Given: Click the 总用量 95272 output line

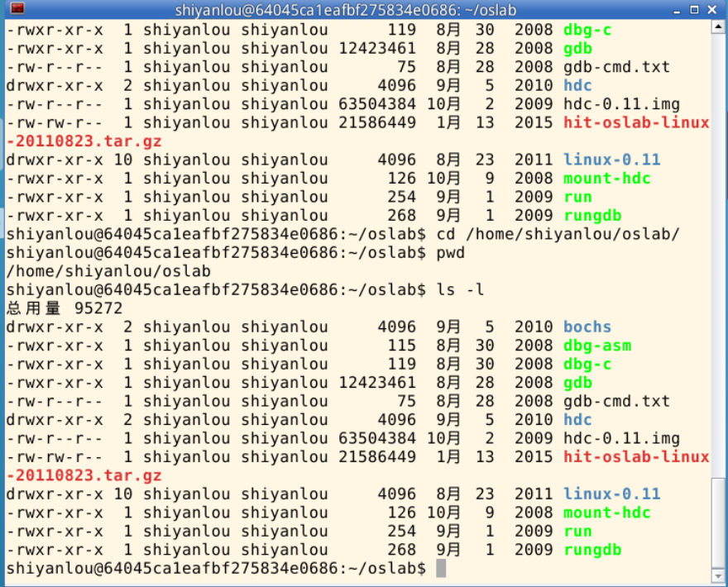Looking at the screenshot, I should click(65, 308).
